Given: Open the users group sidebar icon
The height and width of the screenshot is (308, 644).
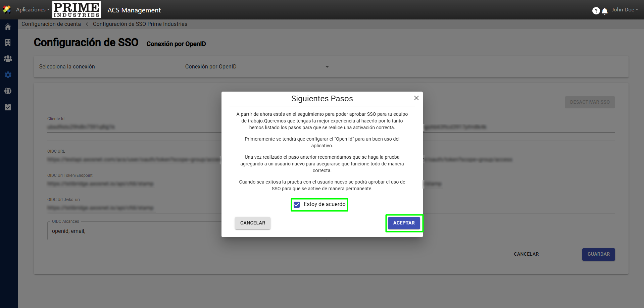Looking at the screenshot, I should click(8, 59).
